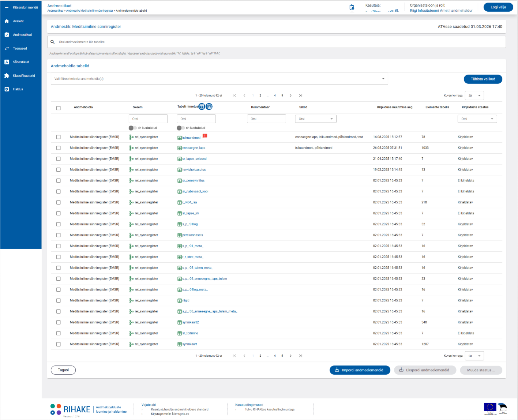The image size is (518, 420).
Task: Collapse sidebar using Kitsendan menüü icon
Action: click(x=7, y=7)
